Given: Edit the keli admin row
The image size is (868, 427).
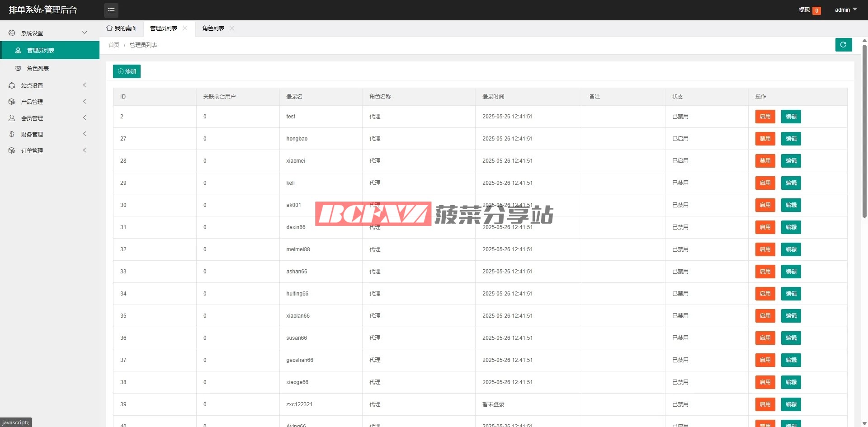Looking at the screenshot, I should [791, 183].
